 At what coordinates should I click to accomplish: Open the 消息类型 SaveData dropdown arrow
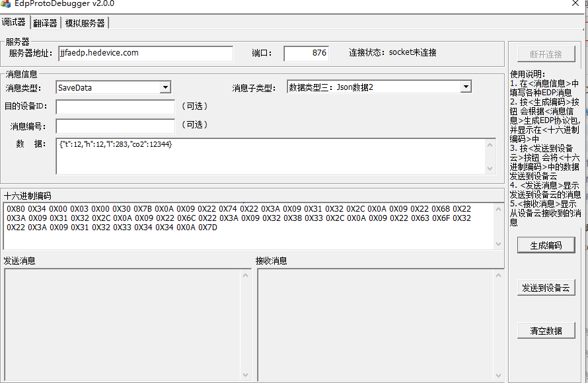(165, 87)
